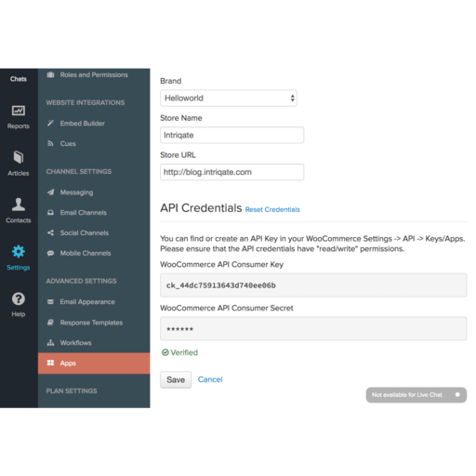Click the Cancel link

tap(210, 379)
